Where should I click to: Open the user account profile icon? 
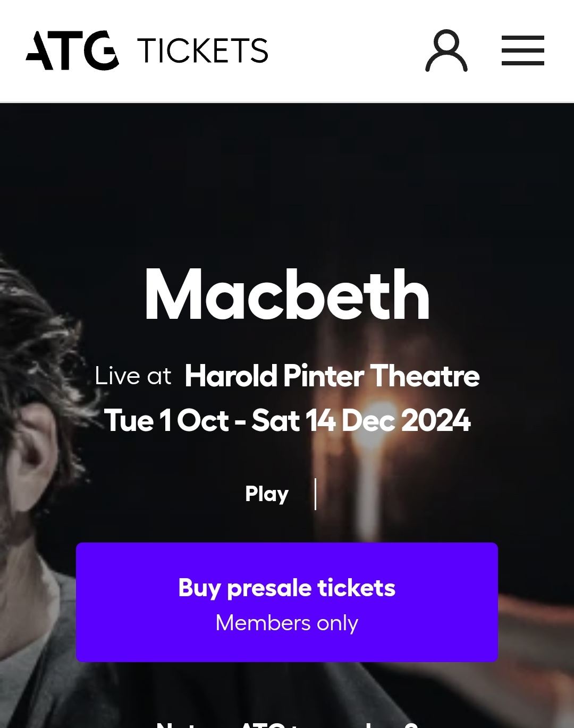click(x=446, y=50)
